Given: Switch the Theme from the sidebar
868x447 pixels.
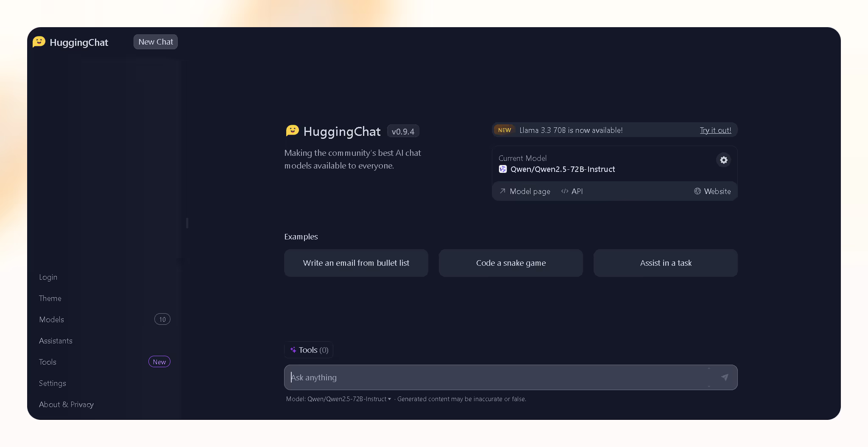Looking at the screenshot, I should pos(50,298).
